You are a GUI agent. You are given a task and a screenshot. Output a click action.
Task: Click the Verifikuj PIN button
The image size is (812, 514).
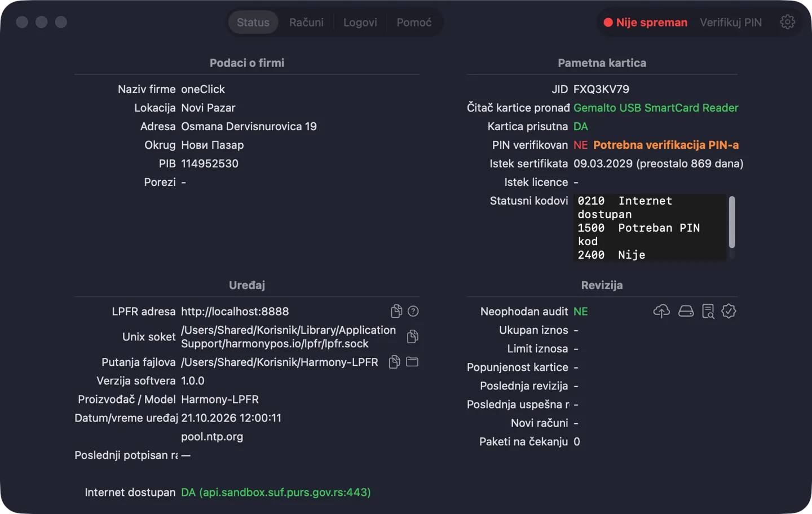click(x=731, y=23)
